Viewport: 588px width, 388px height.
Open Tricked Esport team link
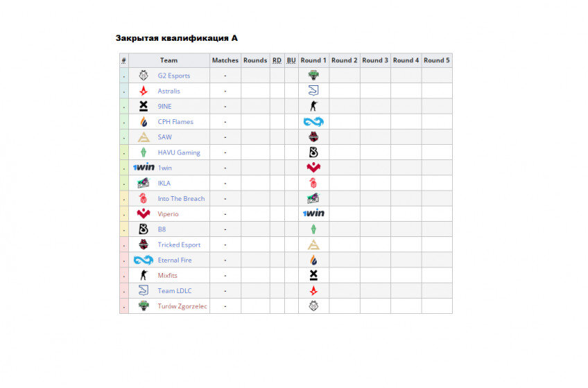click(x=179, y=245)
